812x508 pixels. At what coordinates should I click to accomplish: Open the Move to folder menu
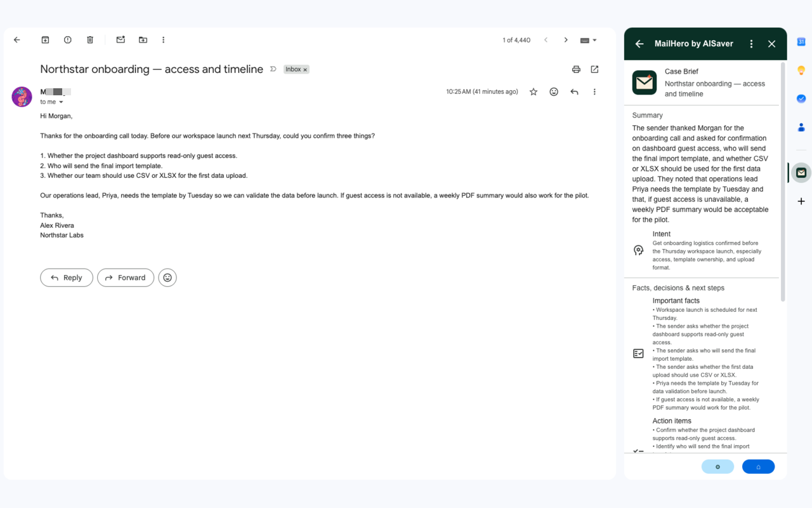(143, 40)
